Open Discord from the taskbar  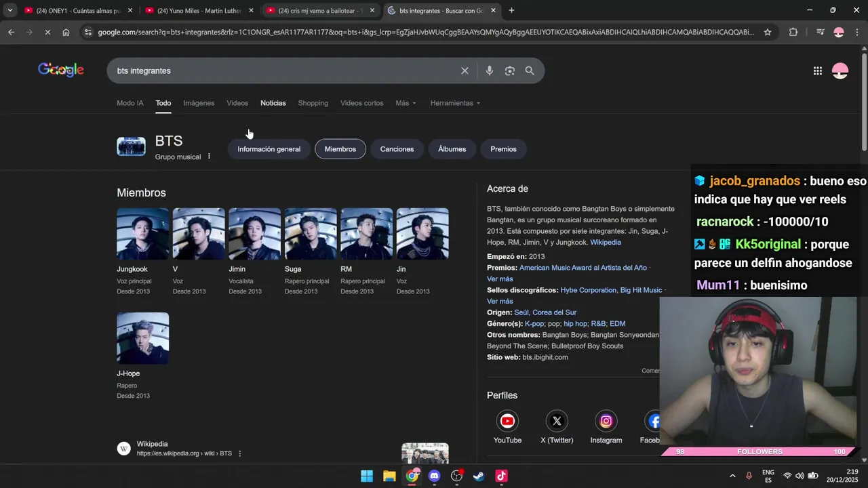434,476
